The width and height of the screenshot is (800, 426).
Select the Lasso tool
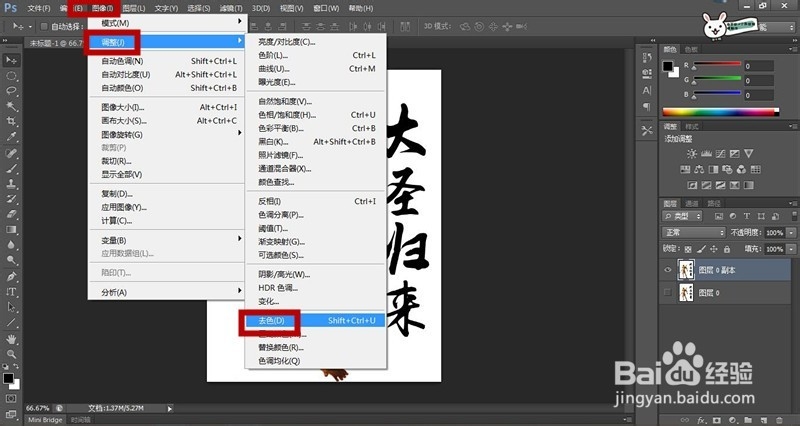click(11, 91)
